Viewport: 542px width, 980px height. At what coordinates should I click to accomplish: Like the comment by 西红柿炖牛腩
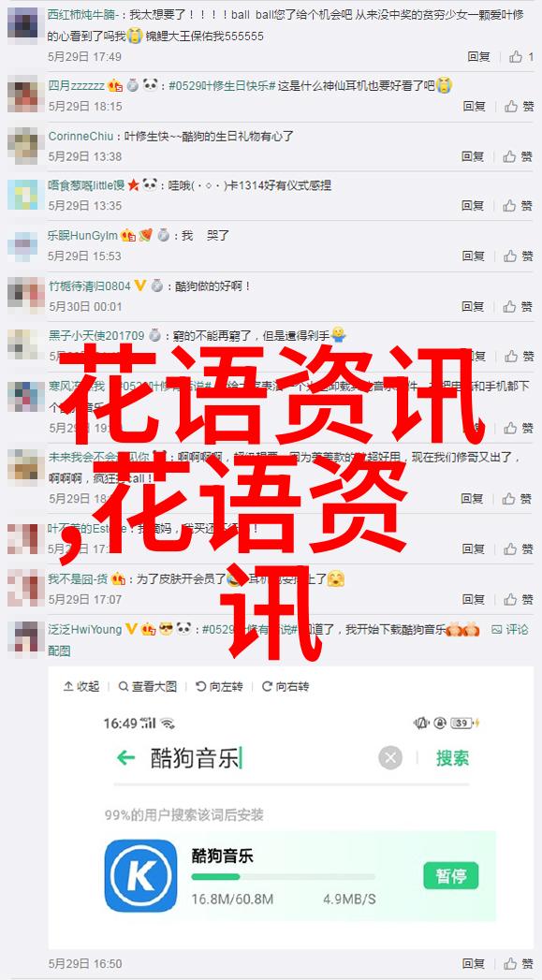tap(520, 57)
